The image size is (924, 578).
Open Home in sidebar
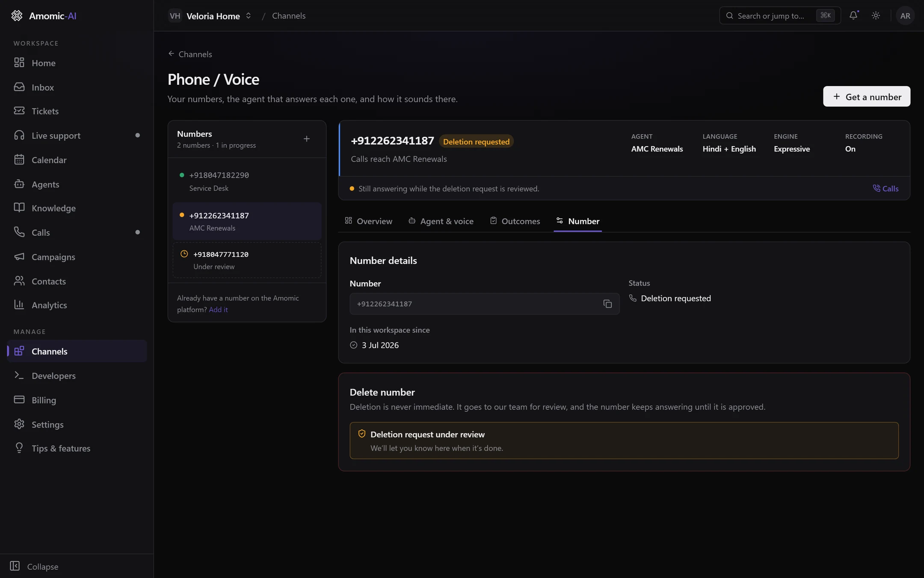point(77,63)
